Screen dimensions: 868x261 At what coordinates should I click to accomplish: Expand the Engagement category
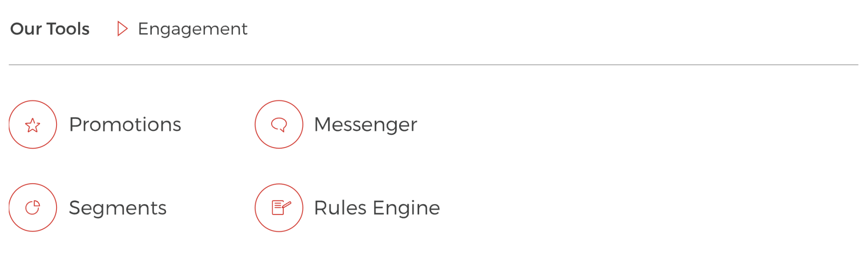[192, 29]
